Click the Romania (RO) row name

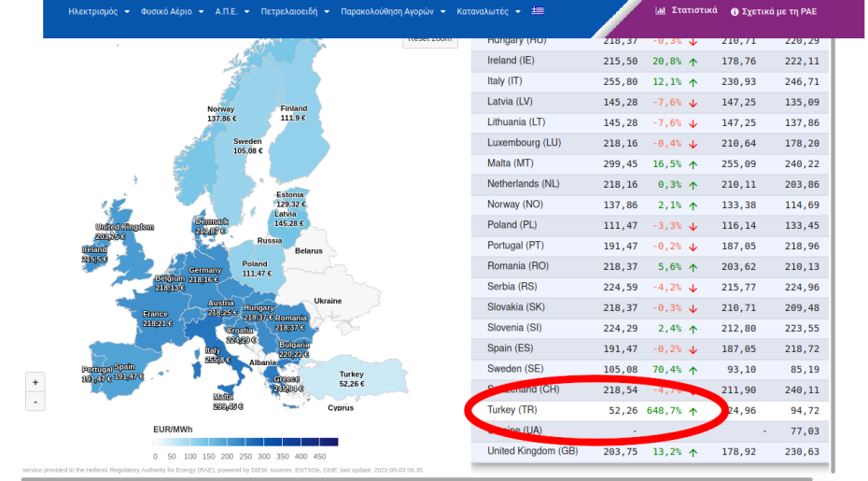tap(518, 266)
